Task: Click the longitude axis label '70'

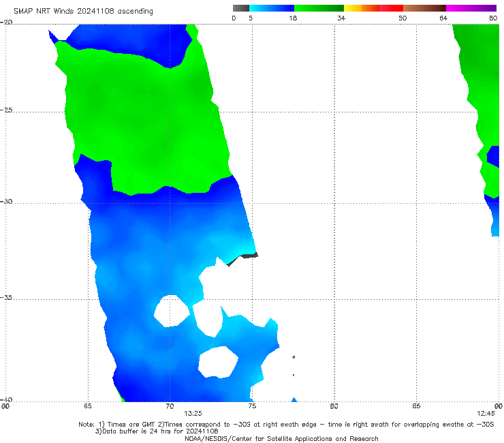Action: point(170,406)
